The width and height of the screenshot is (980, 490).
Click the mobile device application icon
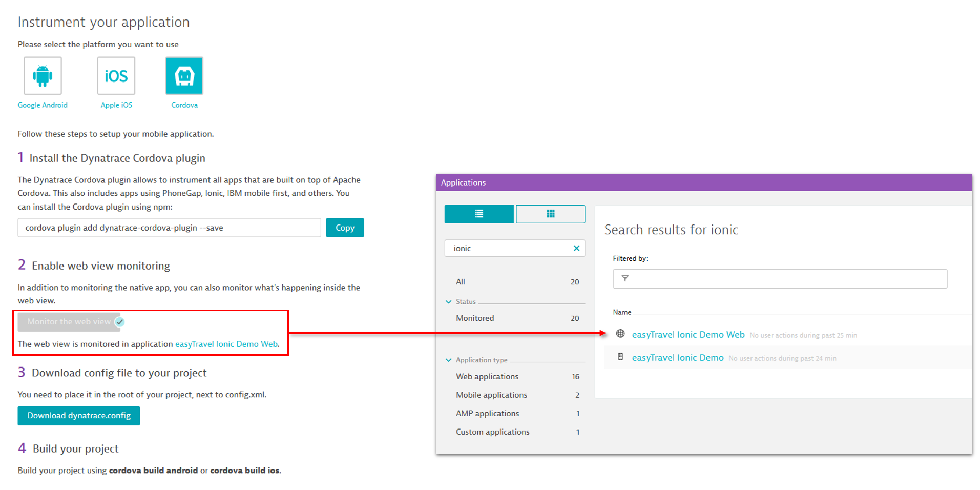tap(620, 357)
